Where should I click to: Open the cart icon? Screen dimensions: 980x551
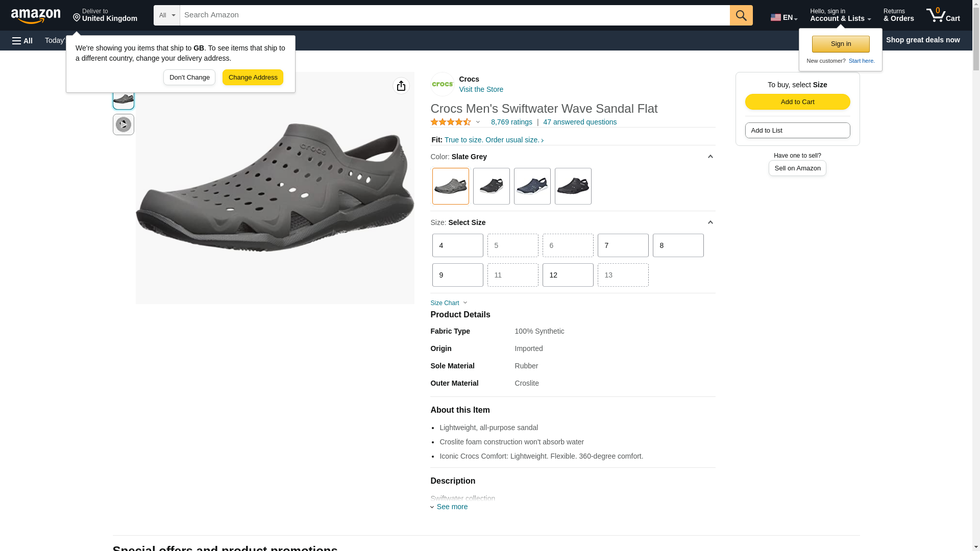[943, 15]
